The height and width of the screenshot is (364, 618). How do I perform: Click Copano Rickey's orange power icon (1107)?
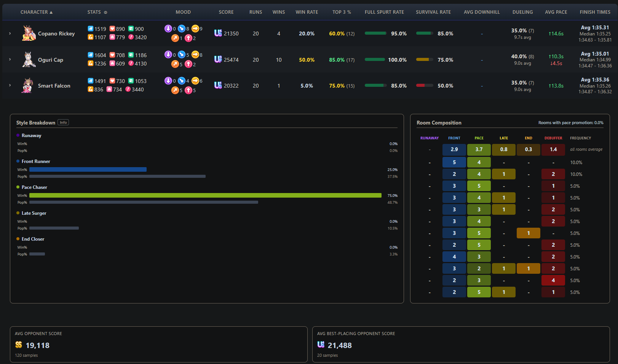point(91,37)
